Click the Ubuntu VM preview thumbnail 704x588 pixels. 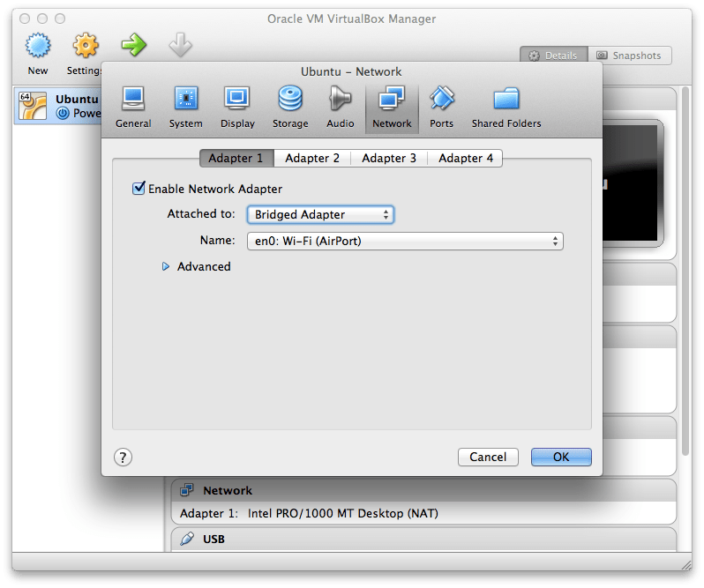click(633, 183)
